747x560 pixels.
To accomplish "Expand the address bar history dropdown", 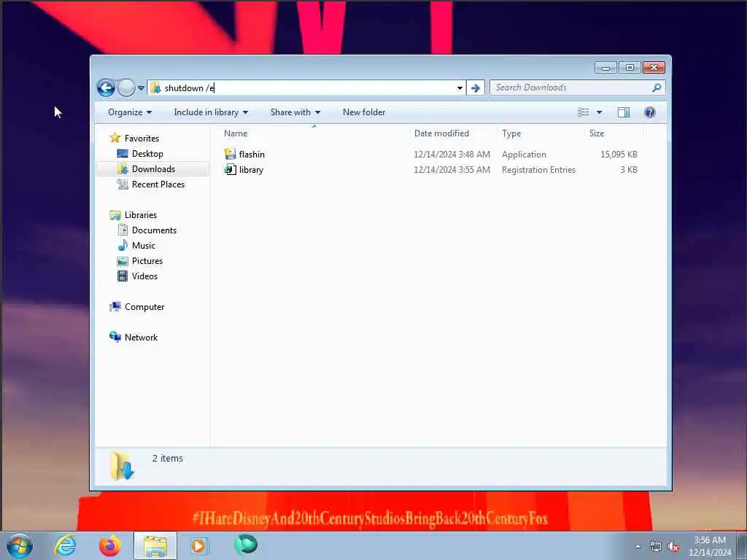I will coord(460,88).
